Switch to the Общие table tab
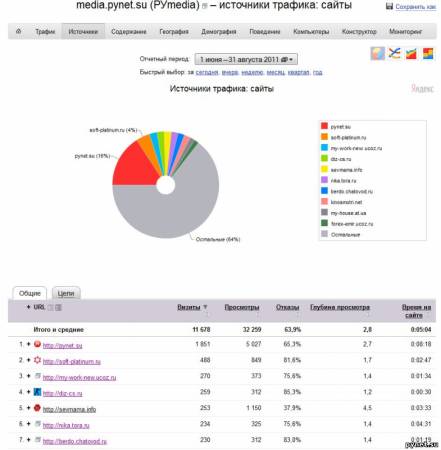441x450 pixels. point(30,293)
